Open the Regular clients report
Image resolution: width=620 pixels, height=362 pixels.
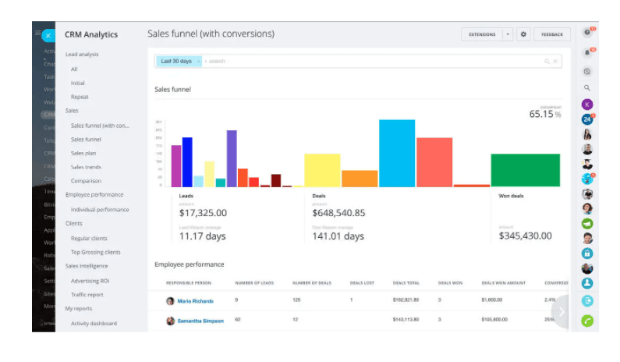[x=89, y=238]
